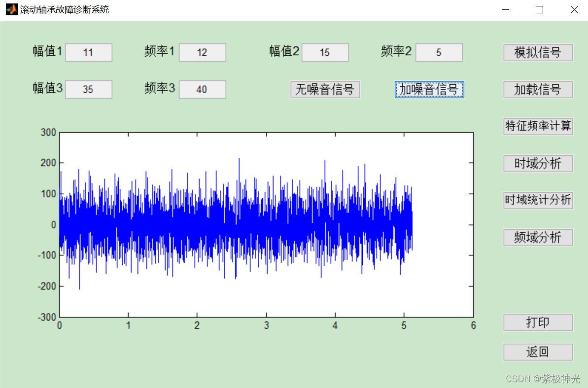
Task: Click the 频率1 label
Action: click(160, 51)
